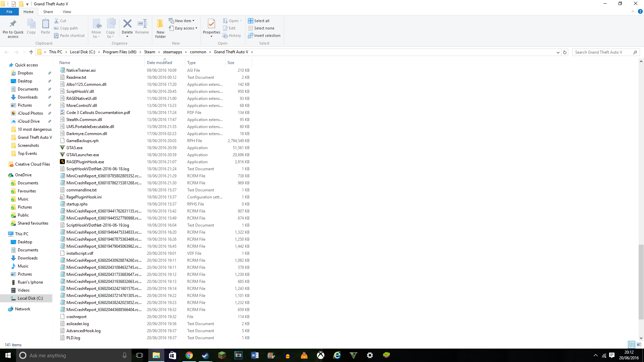Viewport: 644px width, 362px height.
Task: Switch to large icons view toggle
Action: (x=639, y=345)
